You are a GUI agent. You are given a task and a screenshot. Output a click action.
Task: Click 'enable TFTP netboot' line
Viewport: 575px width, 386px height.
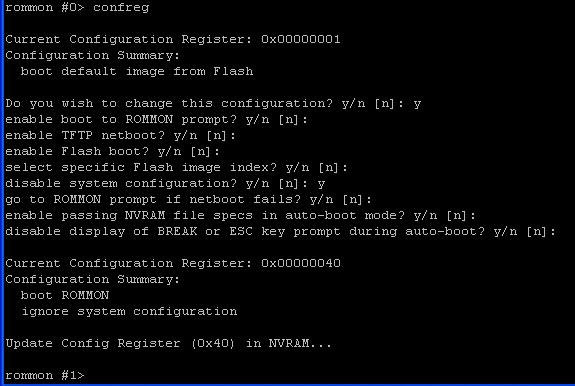[x=121, y=136]
